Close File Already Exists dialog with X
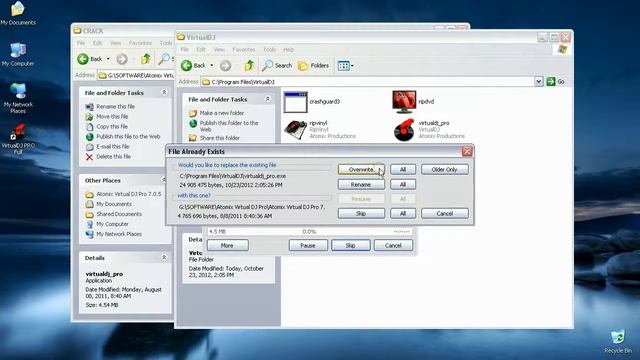The height and width of the screenshot is (360, 640). (x=467, y=151)
